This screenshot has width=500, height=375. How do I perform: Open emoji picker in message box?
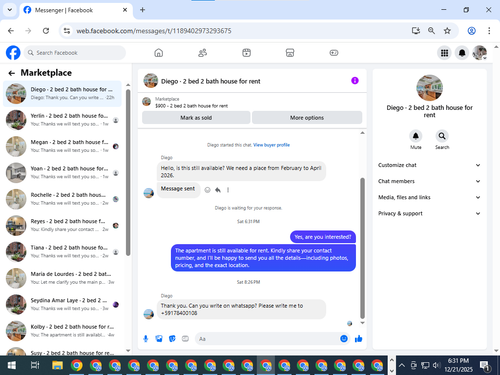(x=344, y=339)
